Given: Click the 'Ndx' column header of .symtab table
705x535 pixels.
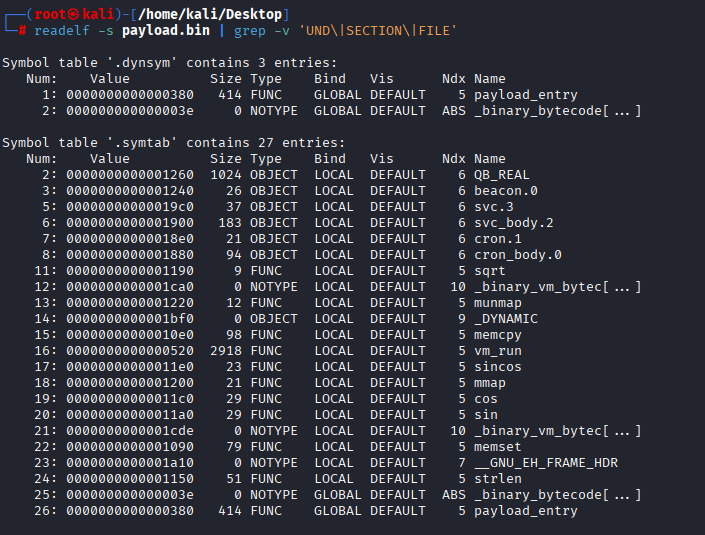Looking at the screenshot, I should [x=454, y=159].
